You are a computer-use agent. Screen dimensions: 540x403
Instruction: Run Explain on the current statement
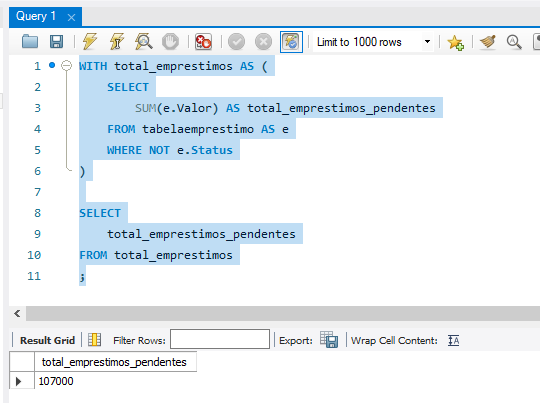click(x=144, y=42)
